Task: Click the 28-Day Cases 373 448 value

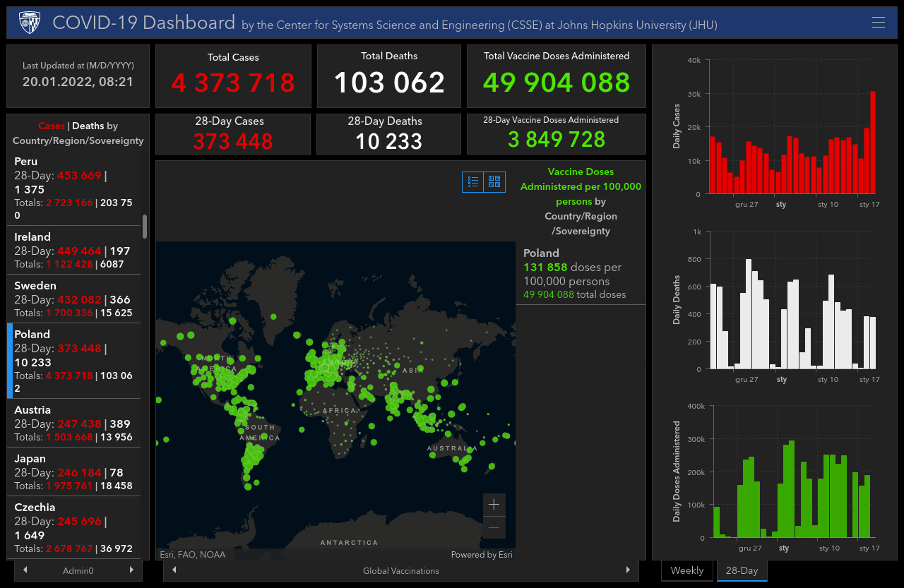Action: point(233,141)
